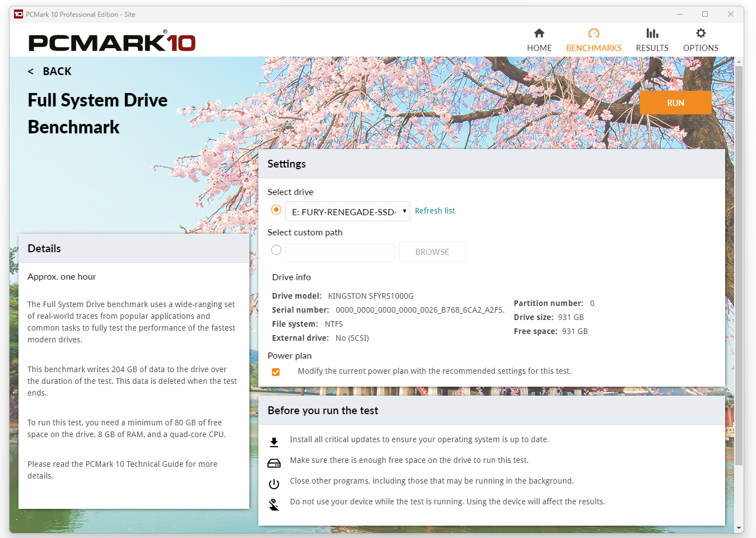Viewport: 756px width, 538px height.
Task: Click the drive free space icon
Action: click(x=274, y=463)
